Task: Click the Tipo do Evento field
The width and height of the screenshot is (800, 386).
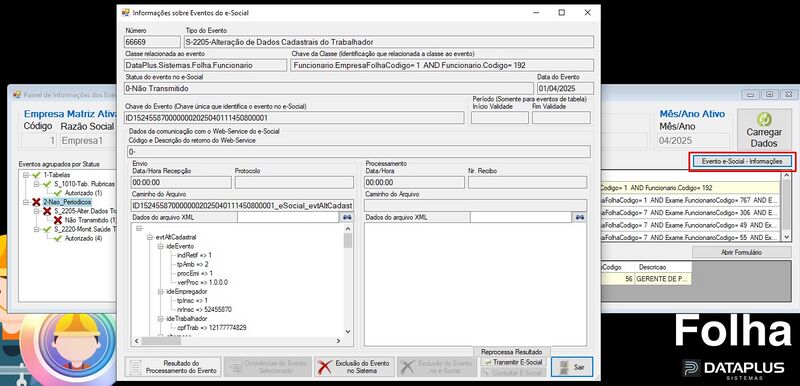Action: (389, 42)
